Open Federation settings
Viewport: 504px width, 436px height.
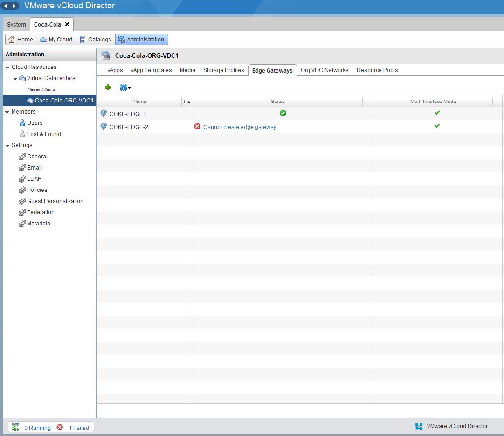coord(41,212)
